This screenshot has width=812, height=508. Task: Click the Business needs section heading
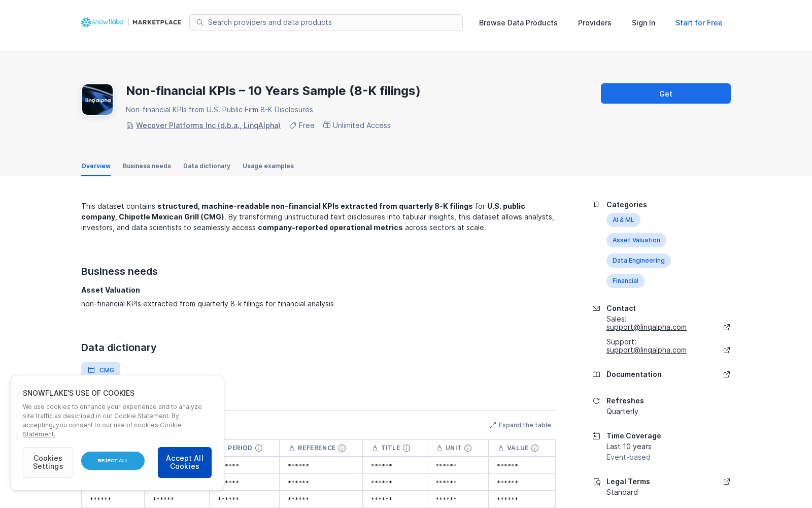click(119, 271)
